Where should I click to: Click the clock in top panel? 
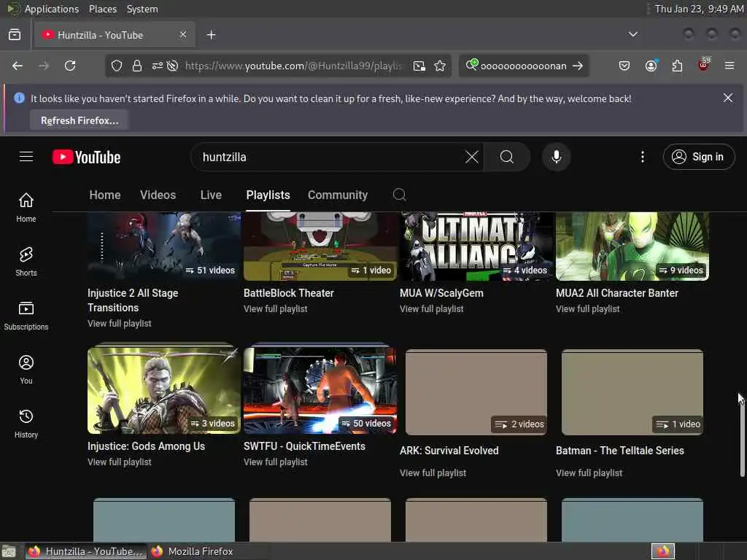coord(699,9)
